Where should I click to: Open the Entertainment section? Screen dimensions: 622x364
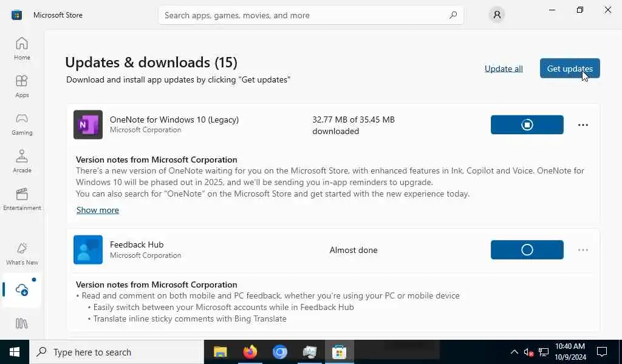22,199
